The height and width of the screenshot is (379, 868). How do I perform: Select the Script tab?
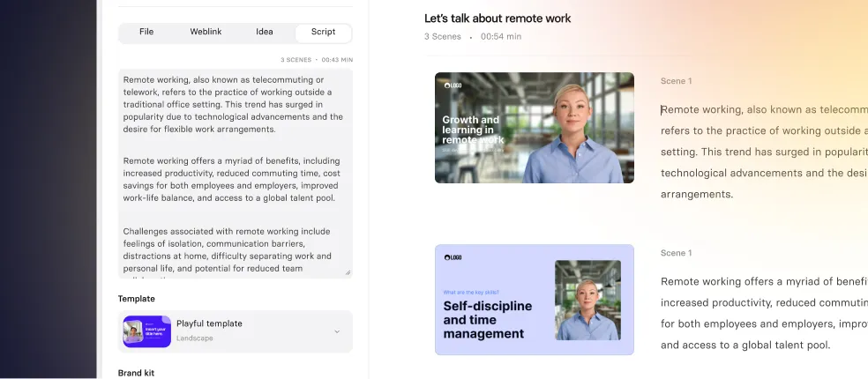pyautogui.click(x=323, y=33)
